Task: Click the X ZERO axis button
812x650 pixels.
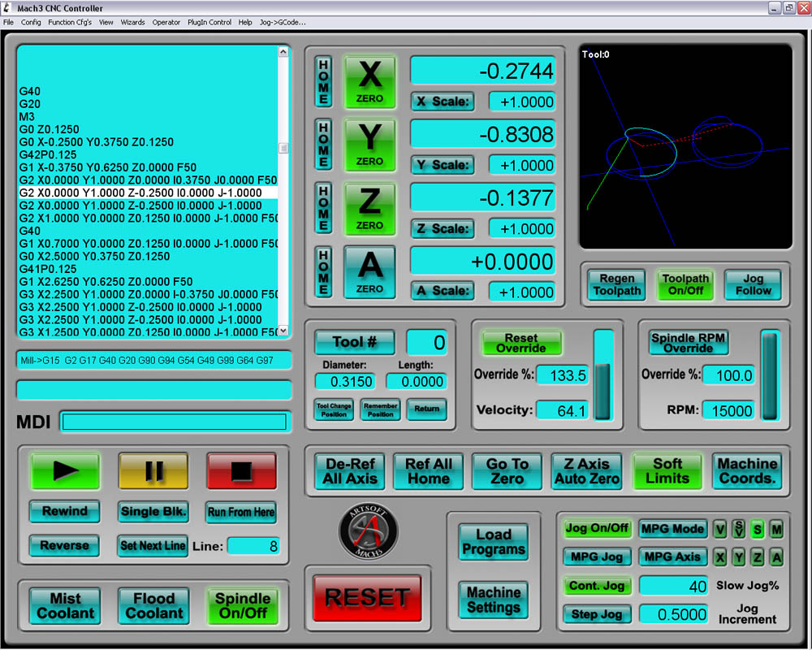Action: point(369,82)
